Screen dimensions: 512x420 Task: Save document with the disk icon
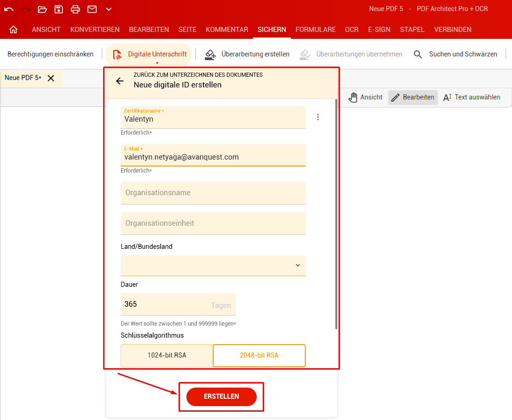coord(59,9)
